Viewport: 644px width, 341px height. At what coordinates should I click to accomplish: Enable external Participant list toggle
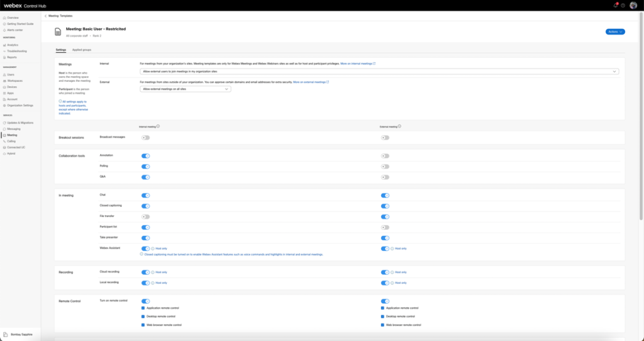[385, 228]
